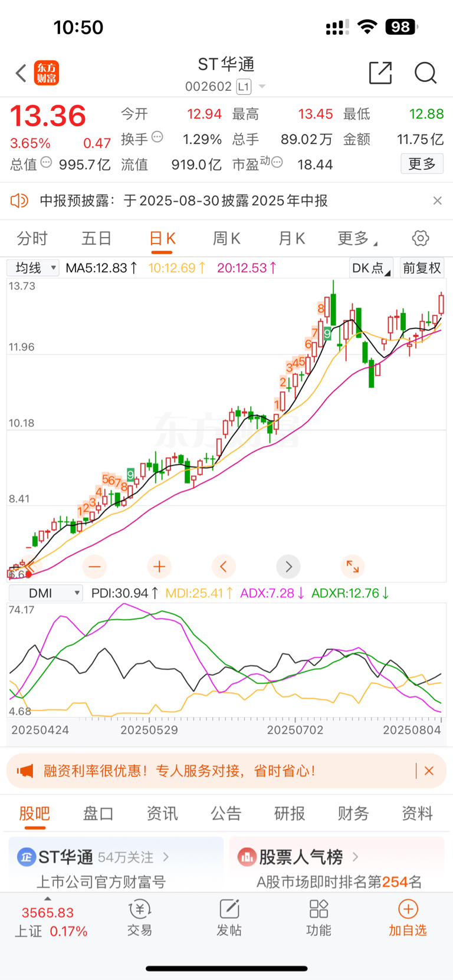The width and height of the screenshot is (453, 980).
Task: Open the DK点 dropdown
Action: point(371,268)
